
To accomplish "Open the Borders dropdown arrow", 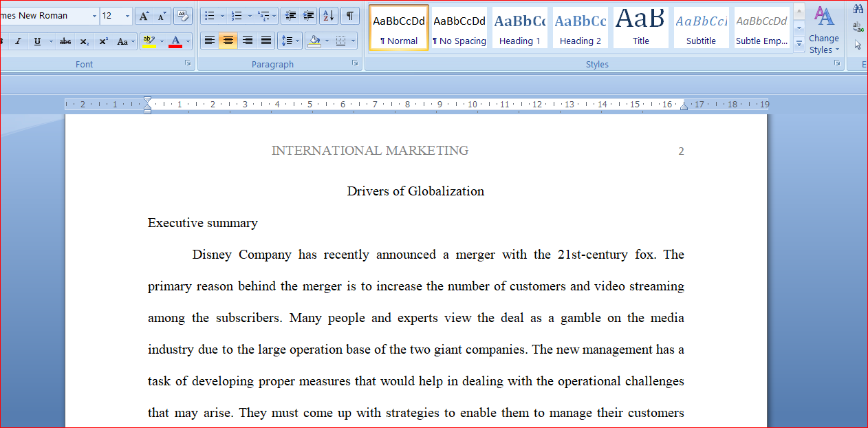I will pos(354,41).
